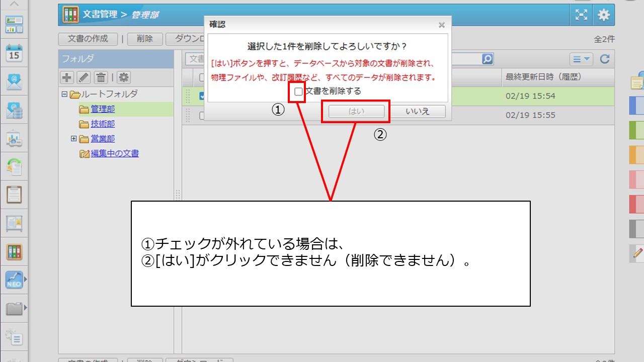Open the calendar icon showing 15
Screen dimensions: 644x362
pos(14,52)
